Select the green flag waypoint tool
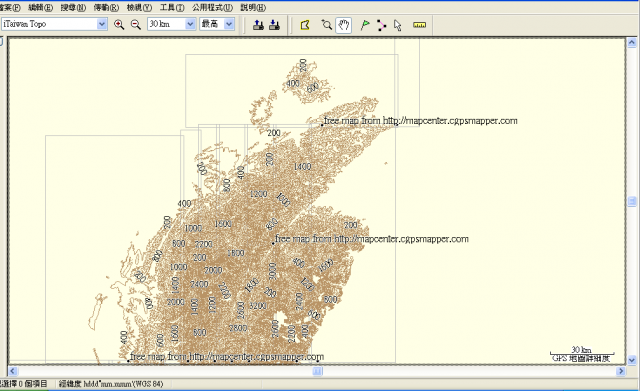640x391 pixels. [365, 25]
